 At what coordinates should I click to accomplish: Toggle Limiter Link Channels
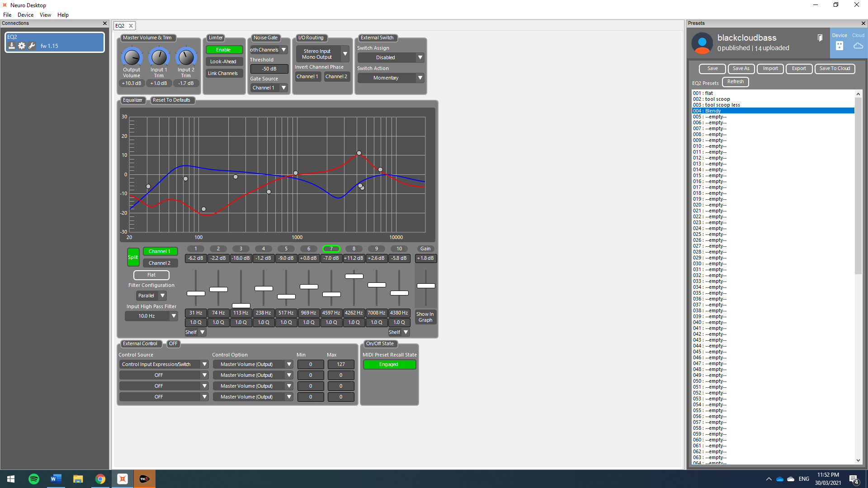tap(224, 73)
